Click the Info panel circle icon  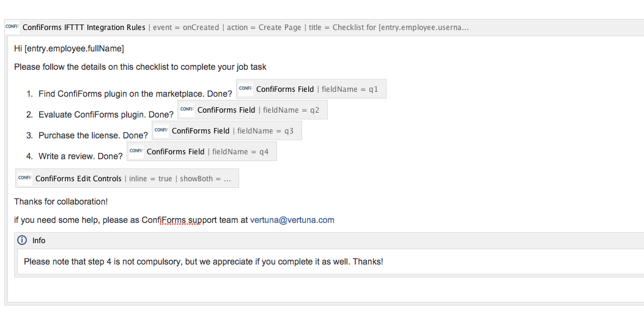coord(22,240)
